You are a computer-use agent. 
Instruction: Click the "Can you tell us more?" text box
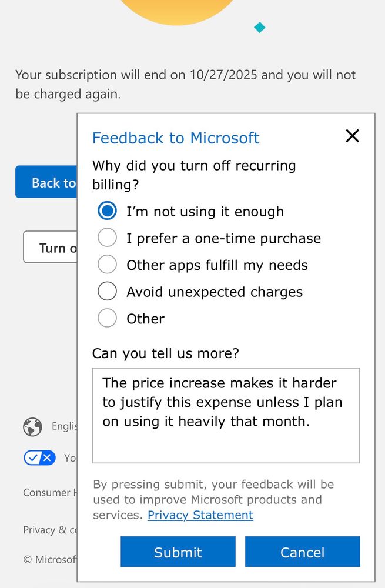coord(226,415)
